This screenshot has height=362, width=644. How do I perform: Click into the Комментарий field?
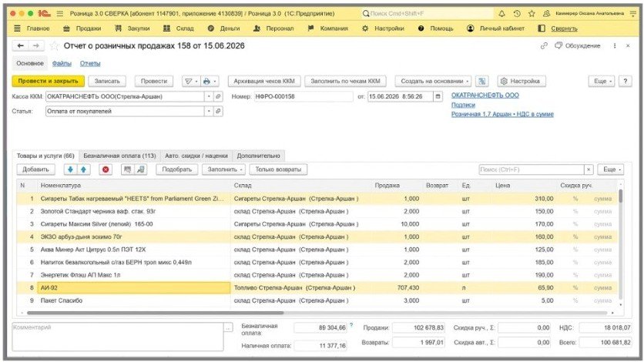click(x=118, y=337)
